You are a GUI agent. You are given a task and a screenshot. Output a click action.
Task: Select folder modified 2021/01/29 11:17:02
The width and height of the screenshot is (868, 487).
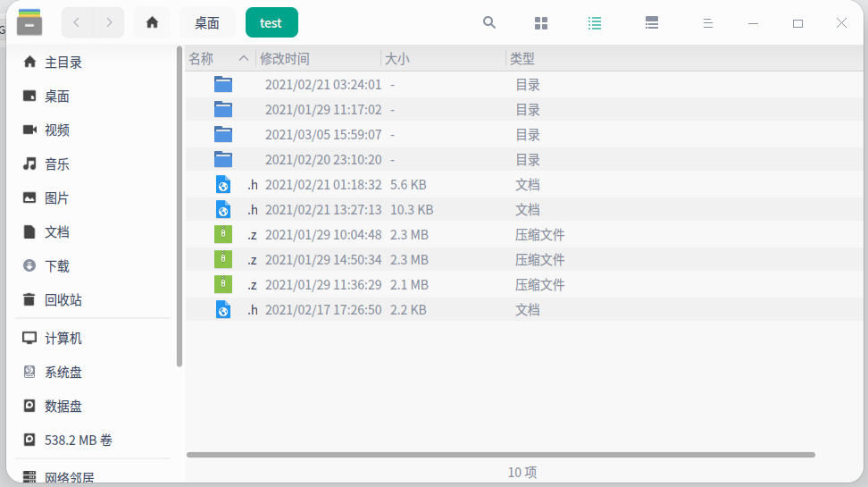[223, 110]
